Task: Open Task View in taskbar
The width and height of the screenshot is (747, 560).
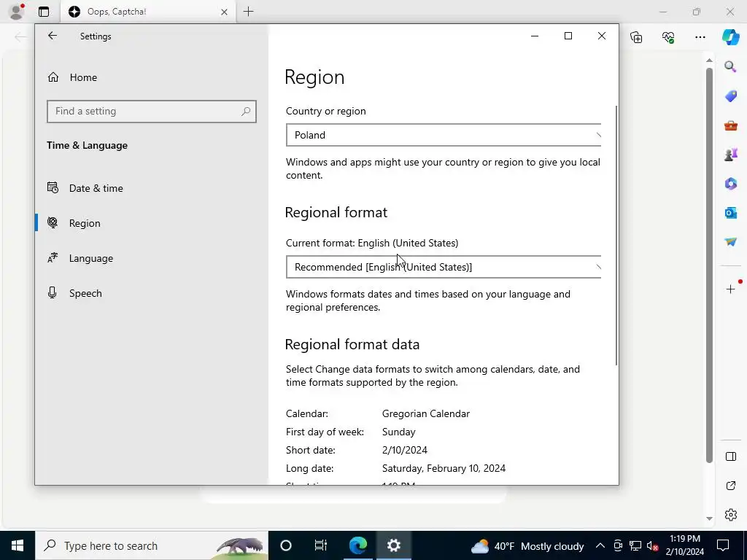Action: [x=321, y=545]
